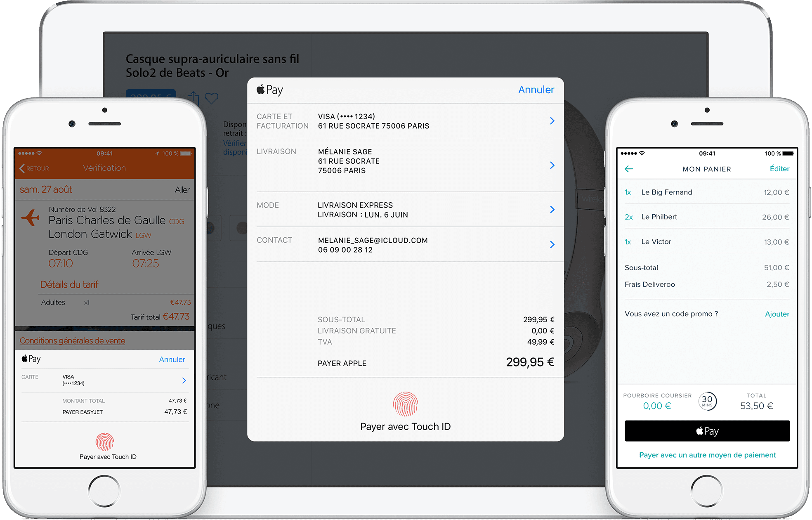Tap the sam. 27 août date
This screenshot has height=520, width=812.
tap(46, 189)
